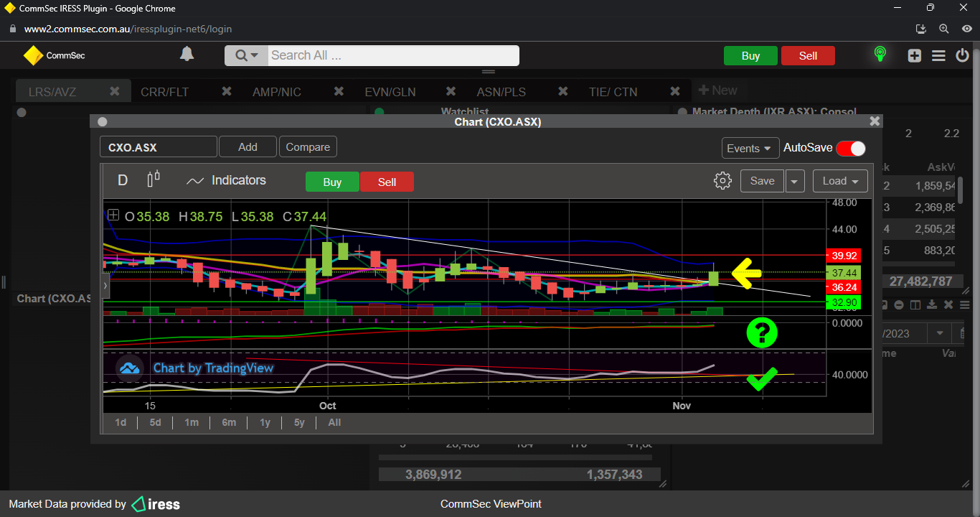
Task: Switch to the TIE/ CTN tab
Action: 613,92
